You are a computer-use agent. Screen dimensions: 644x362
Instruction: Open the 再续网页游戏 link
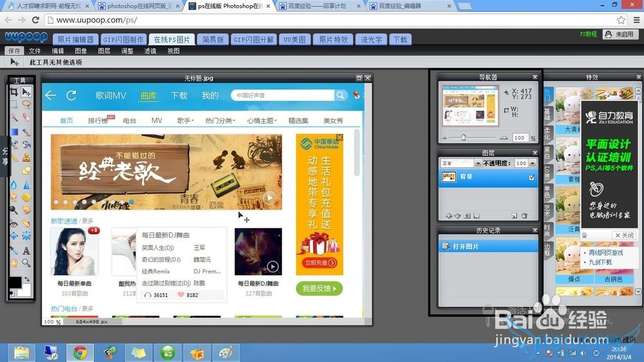[606, 252]
